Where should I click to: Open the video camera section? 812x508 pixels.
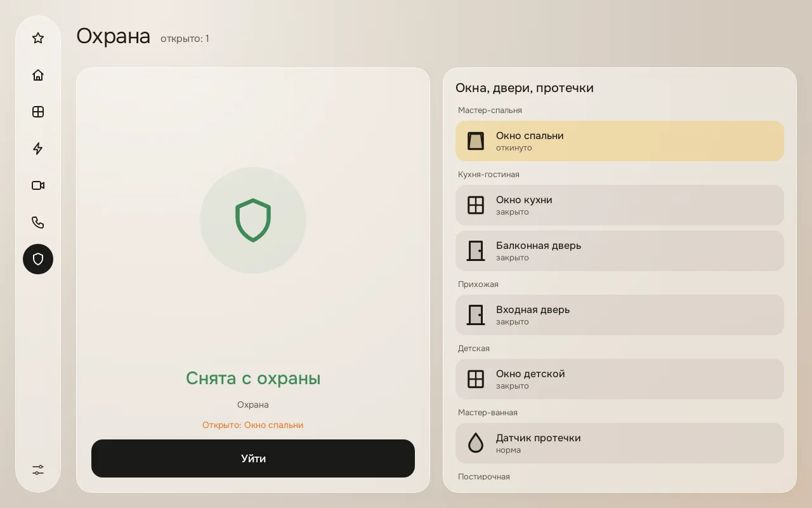[38, 185]
